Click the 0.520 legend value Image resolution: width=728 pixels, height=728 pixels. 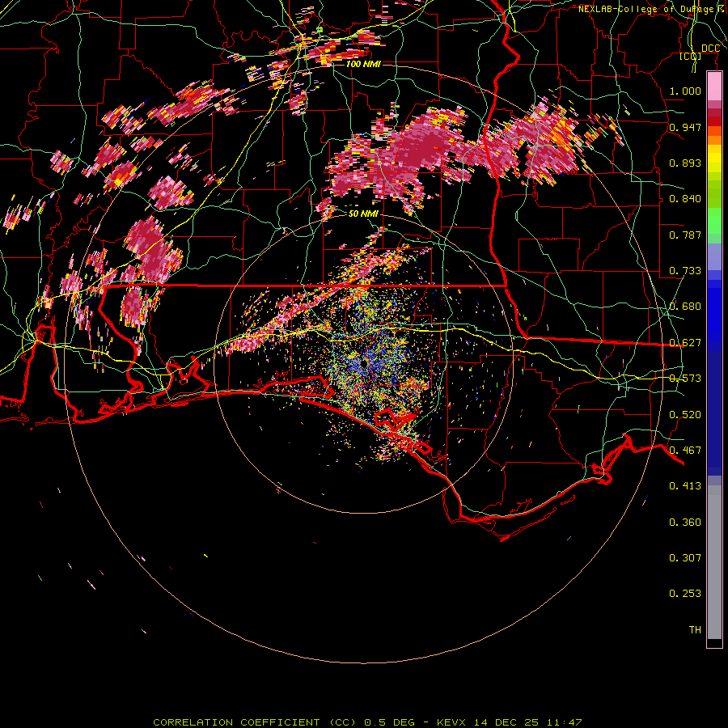(685, 415)
